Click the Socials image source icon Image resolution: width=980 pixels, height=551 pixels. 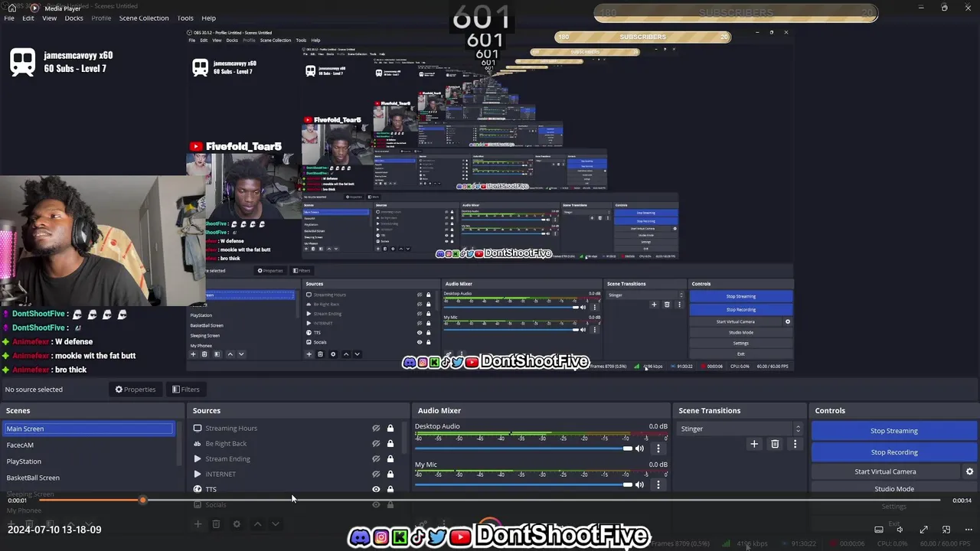198,504
